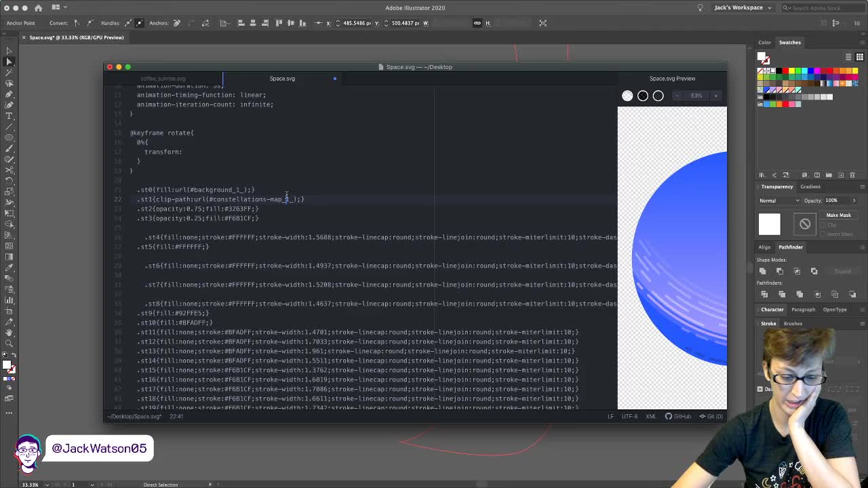Expand the Opacity options arrow
The image size is (868, 488).
854,201
